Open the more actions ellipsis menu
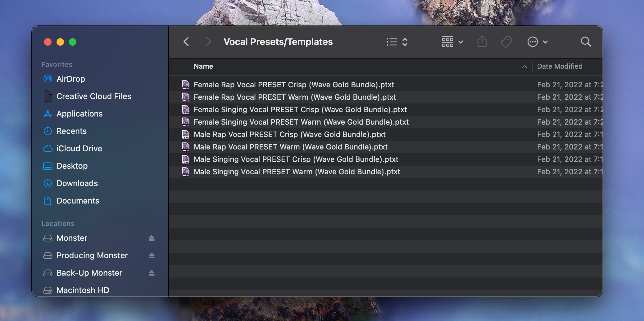 537,42
